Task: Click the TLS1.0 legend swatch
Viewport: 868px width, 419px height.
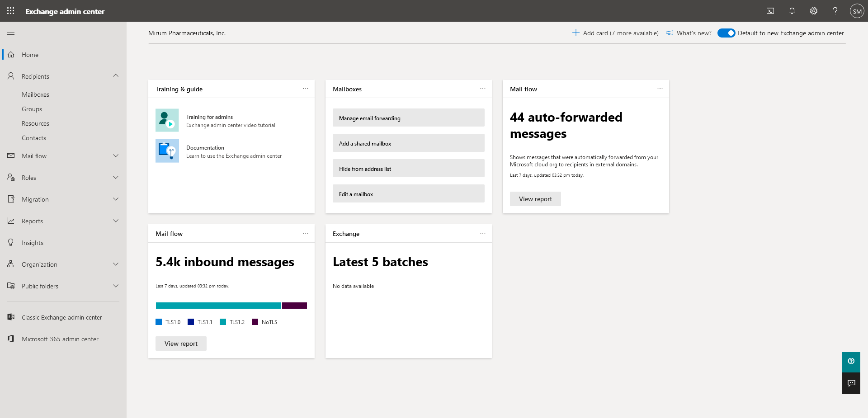Action: (x=159, y=322)
